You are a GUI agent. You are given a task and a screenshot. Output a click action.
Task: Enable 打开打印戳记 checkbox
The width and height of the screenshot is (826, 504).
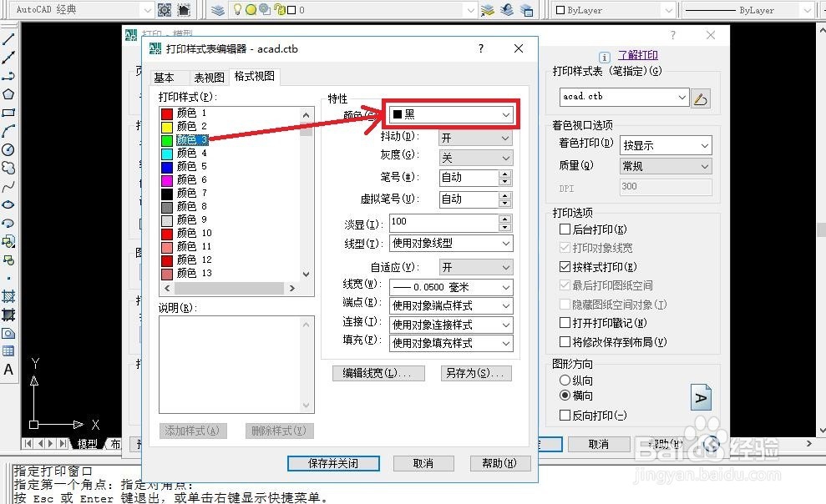coord(565,322)
